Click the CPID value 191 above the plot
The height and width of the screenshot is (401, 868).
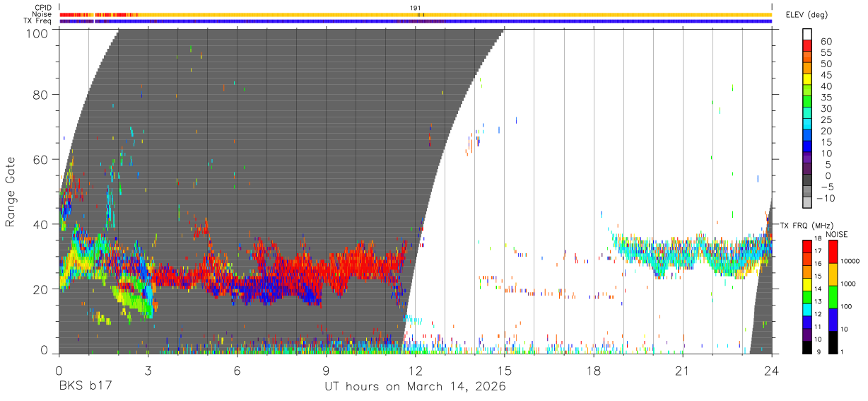[416, 8]
